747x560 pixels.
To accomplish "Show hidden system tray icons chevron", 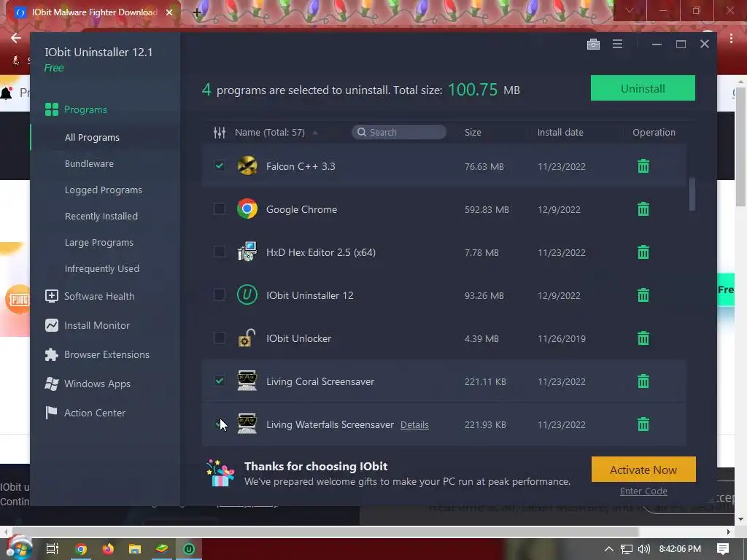I will click(x=609, y=549).
